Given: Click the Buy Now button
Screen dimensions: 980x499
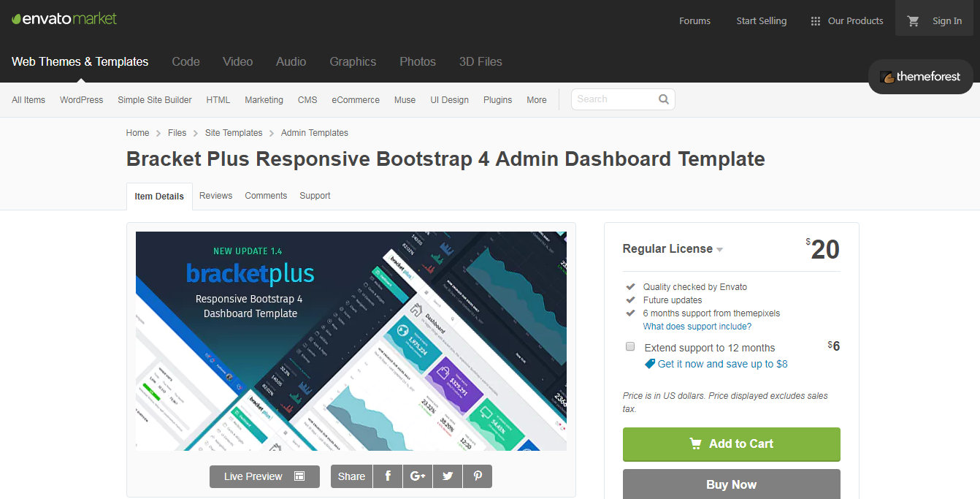Looking at the screenshot, I should (732, 484).
